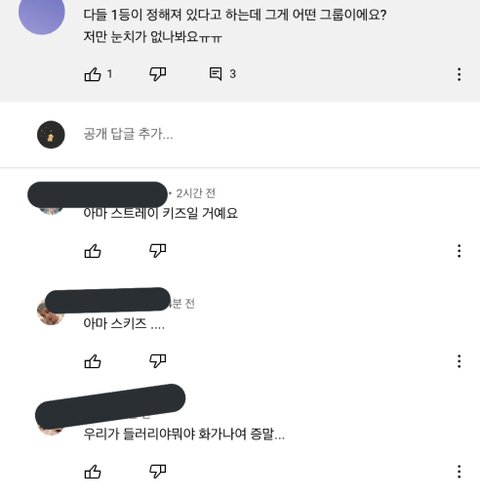Dislike the reply '우리가 들러리야뭐야 화가나여 증말'
The width and height of the screenshot is (480, 500).
coord(158,471)
